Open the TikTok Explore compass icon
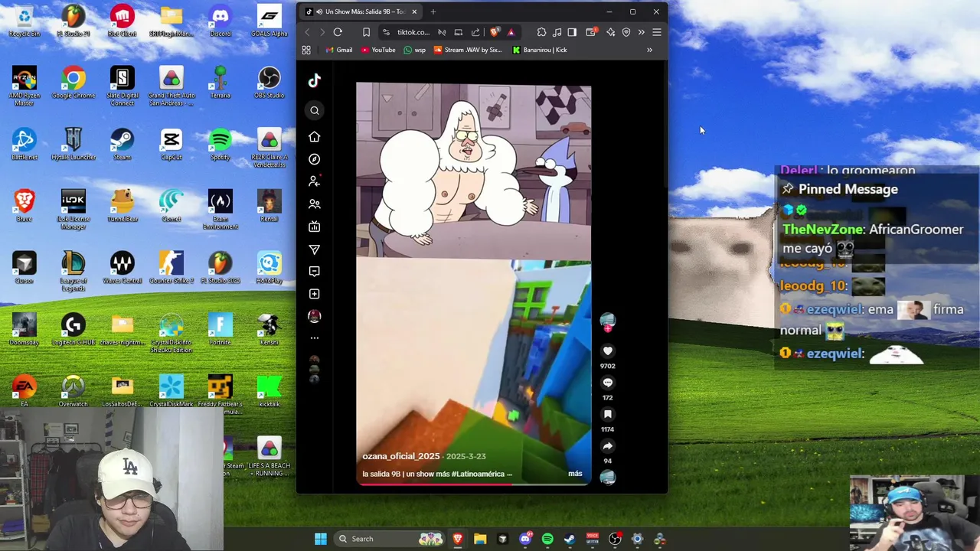 [x=314, y=159]
